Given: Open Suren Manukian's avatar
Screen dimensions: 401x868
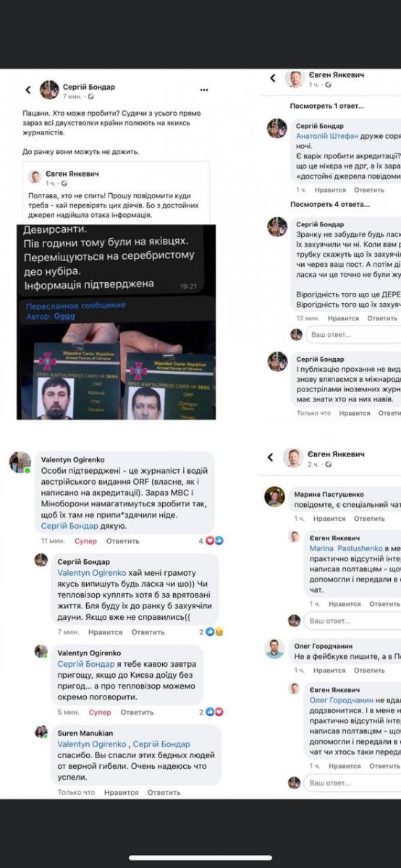Looking at the screenshot, I should (x=41, y=731).
